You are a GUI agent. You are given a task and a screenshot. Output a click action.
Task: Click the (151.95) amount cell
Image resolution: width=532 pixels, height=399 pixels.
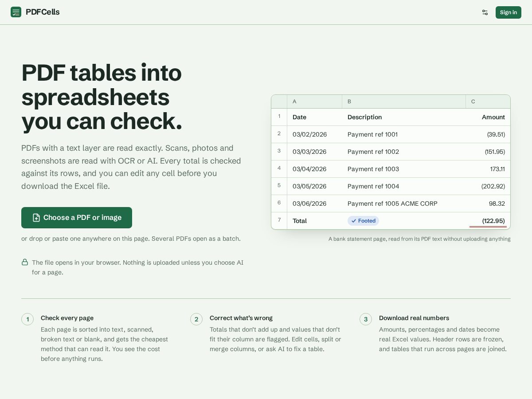pyautogui.click(x=488, y=152)
